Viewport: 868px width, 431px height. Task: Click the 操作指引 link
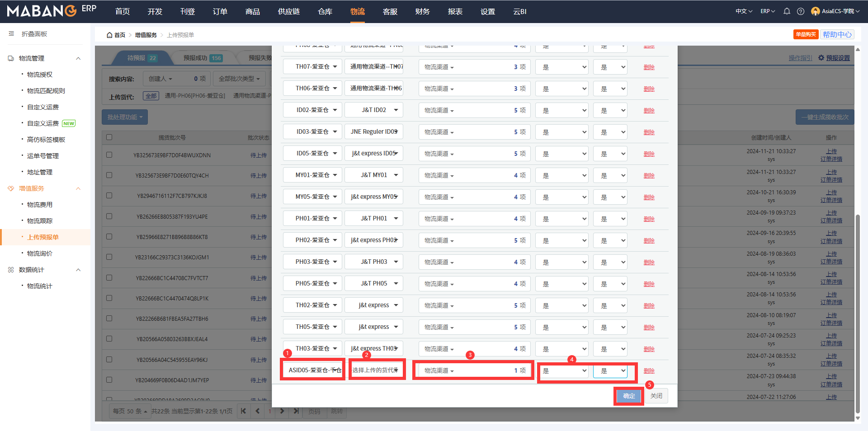click(x=800, y=58)
